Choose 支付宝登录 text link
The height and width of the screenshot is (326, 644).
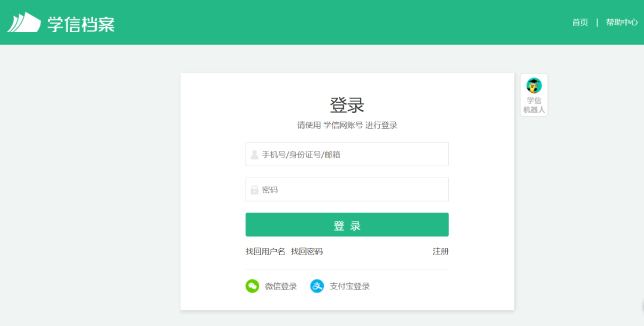pyautogui.click(x=349, y=286)
